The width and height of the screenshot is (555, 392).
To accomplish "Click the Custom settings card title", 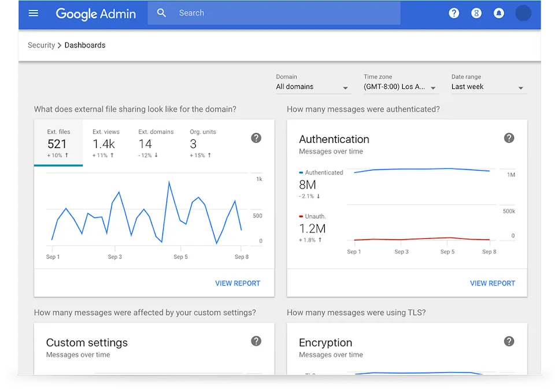I will (x=87, y=342).
